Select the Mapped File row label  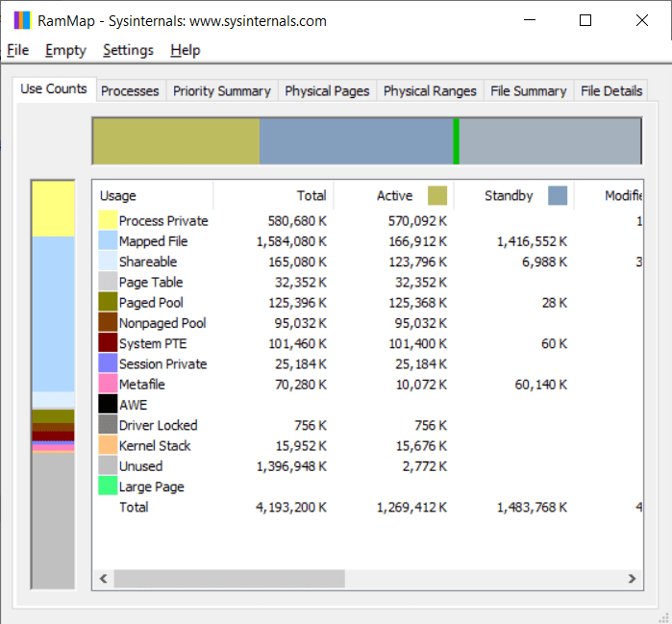[x=154, y=241]
